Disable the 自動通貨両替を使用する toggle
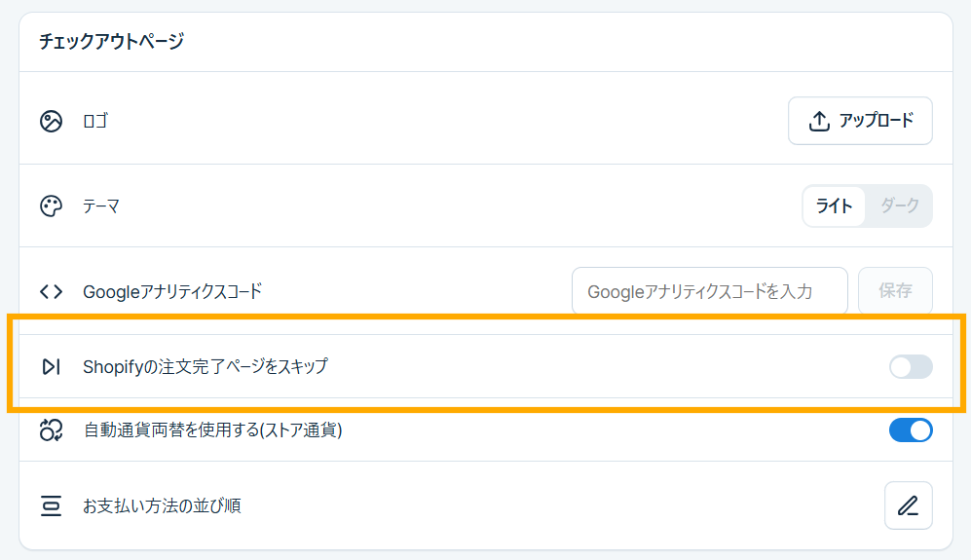971x560 pixels. click(911, 429)
